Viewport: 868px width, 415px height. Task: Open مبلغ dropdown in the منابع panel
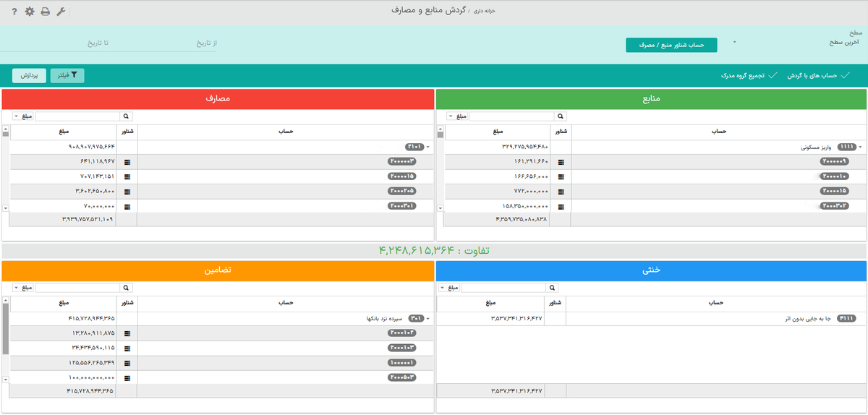[456, 116]
